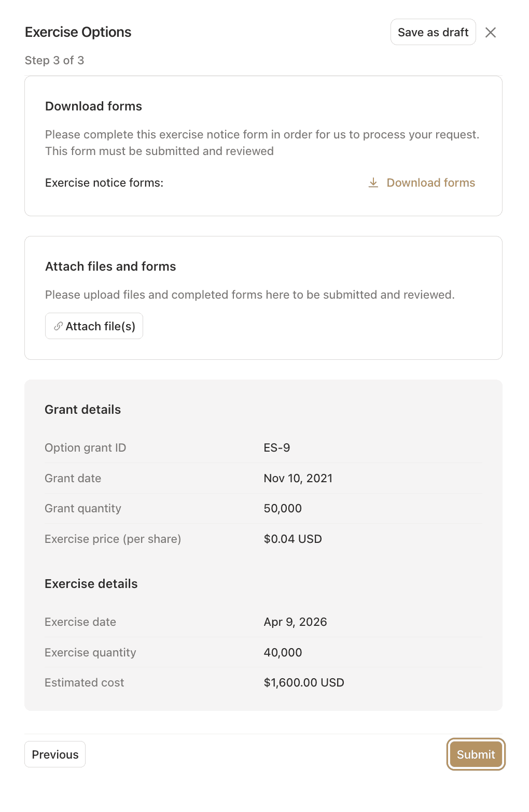Click the paperclip link icon

(x=59, y=326)
